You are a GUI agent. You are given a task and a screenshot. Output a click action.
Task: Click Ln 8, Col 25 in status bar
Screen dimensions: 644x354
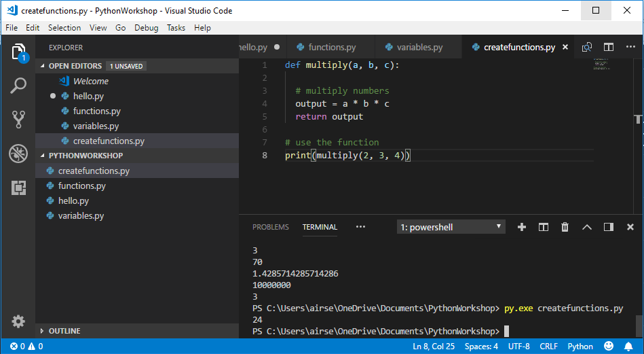point(434,347)
